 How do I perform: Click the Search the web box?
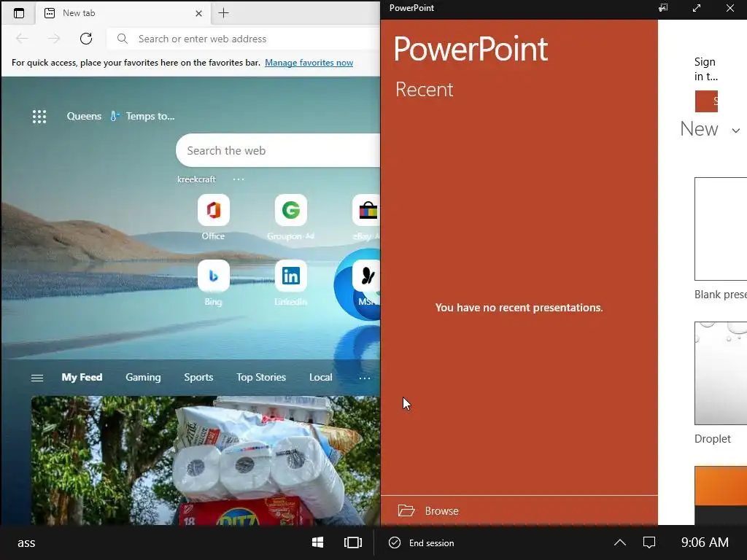278,150
